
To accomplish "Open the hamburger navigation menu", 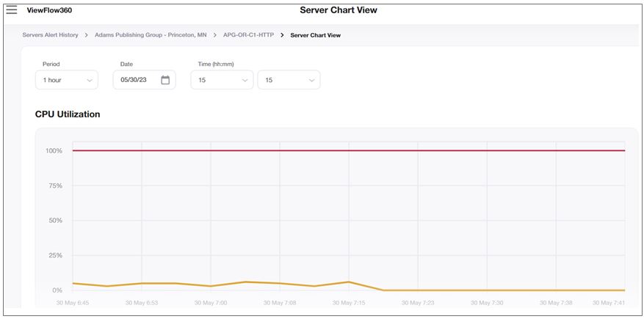I will [12, 10].
